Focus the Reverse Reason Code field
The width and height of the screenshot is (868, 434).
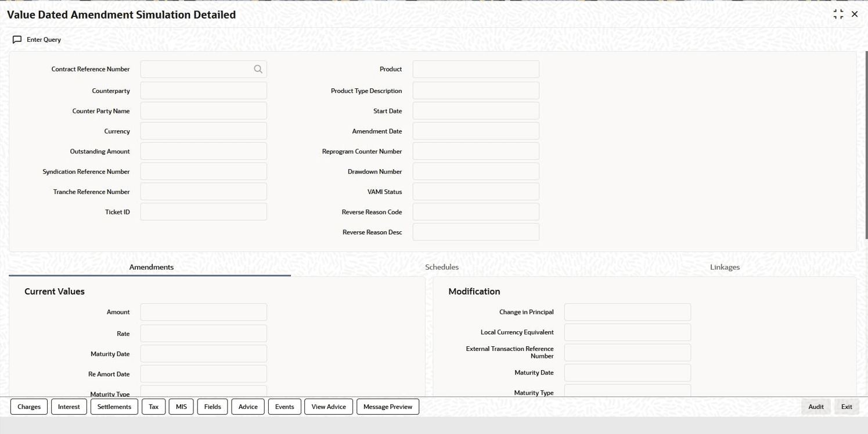tap(476, 211)
